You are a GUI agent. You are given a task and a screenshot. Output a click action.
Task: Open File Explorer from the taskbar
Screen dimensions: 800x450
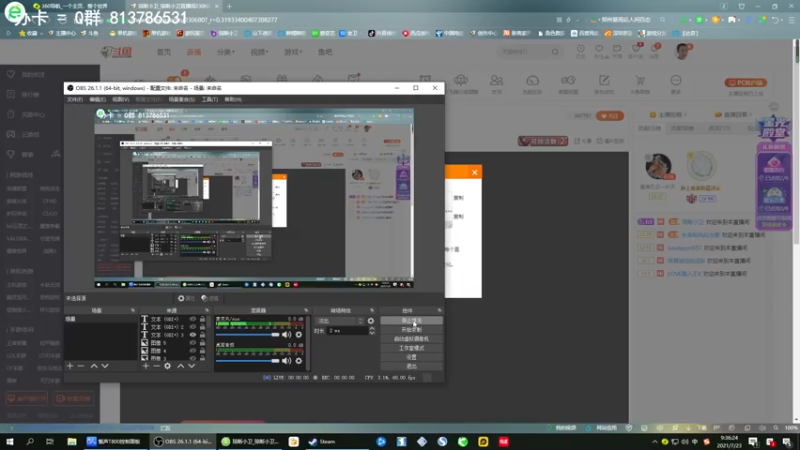pyautogui.click(x=71, y=442)
